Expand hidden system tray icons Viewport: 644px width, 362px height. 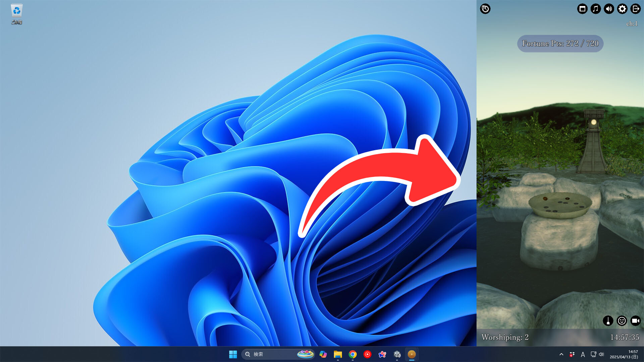point(561,354)
